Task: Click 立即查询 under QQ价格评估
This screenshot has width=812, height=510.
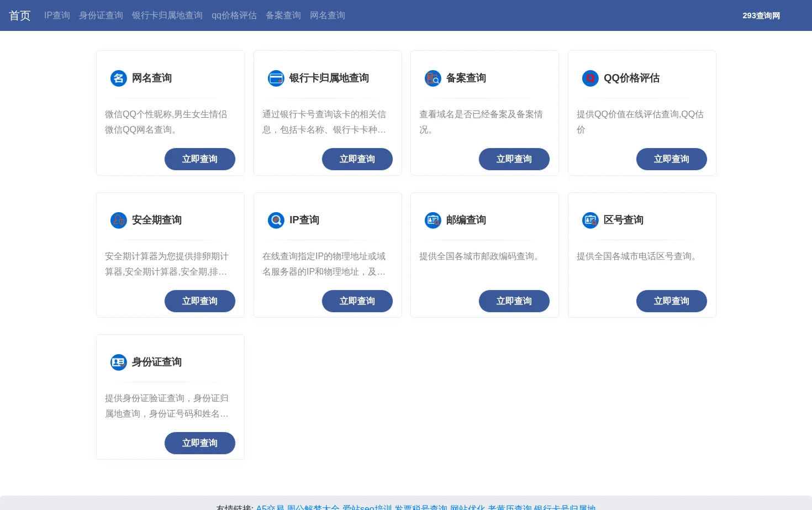Action: coord(672,159)
